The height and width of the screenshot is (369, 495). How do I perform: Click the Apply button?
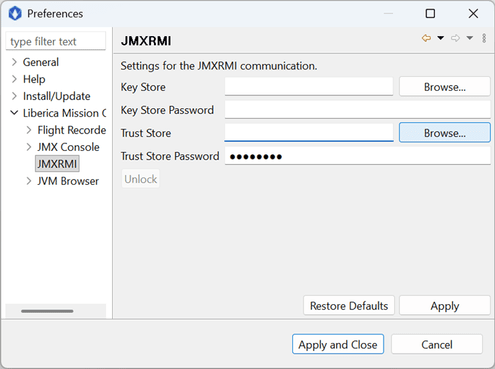pyautogui.click(x=445, y=305)
